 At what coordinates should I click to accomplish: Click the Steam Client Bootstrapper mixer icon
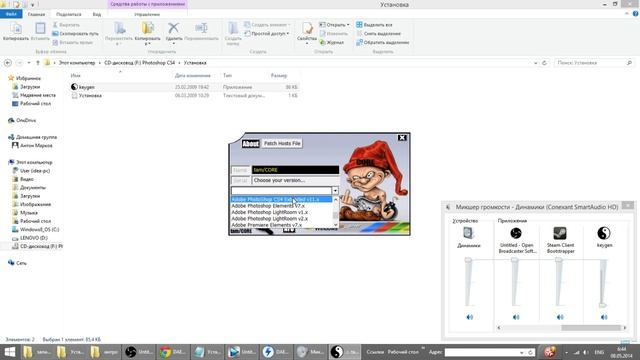coord(560,233)
